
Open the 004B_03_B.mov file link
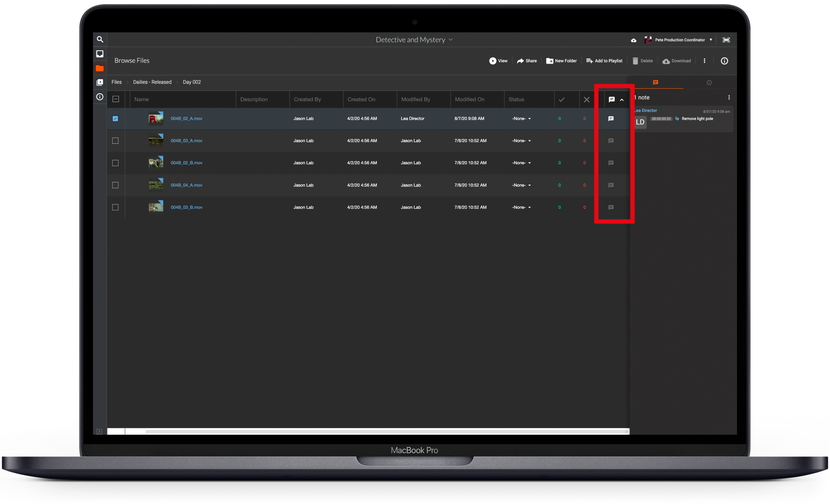pos(186,207)
